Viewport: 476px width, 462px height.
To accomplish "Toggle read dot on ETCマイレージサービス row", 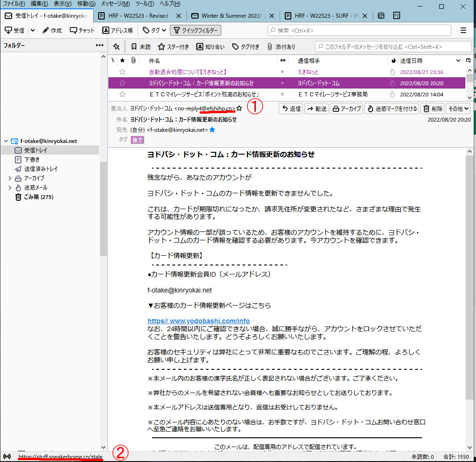I will (x=282, y=94).
